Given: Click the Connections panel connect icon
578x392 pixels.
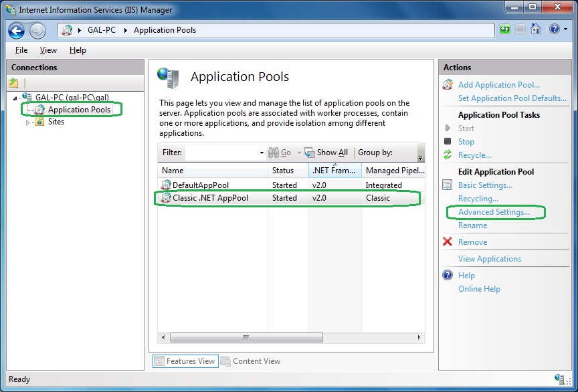Looking at the screenshot, I should click(x=13, y=83).
